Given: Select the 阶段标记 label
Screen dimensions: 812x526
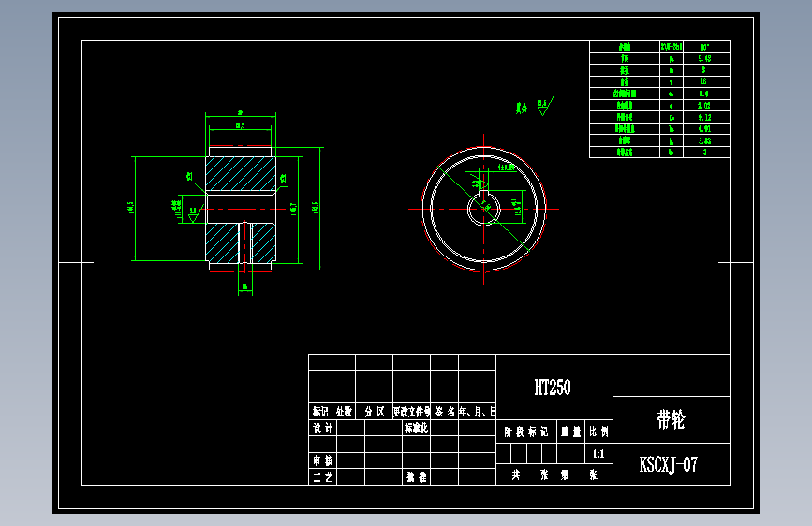Looking at the screenshot, I should [526, 431].
